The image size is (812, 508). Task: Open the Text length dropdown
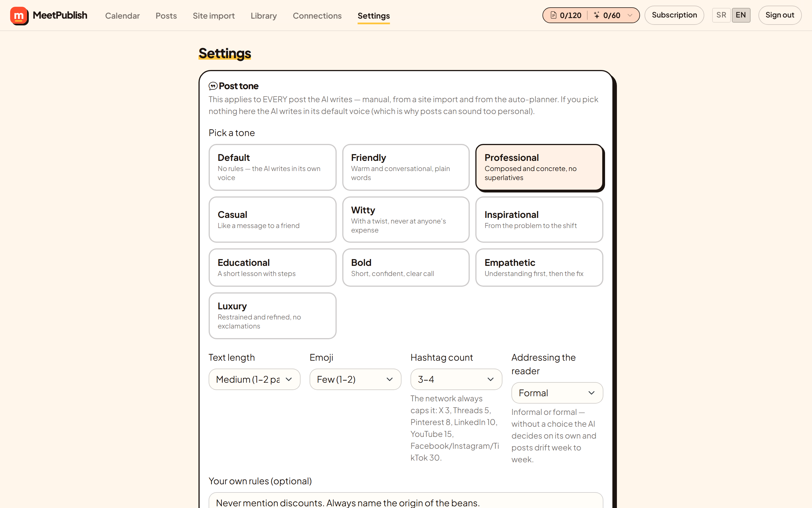[x=254, y=379]
